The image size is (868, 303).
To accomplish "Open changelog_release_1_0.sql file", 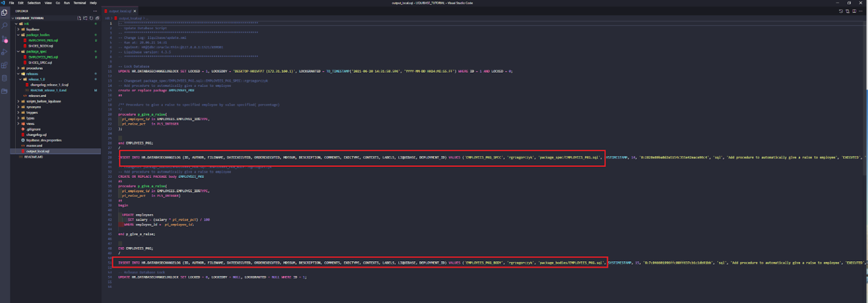I will (55, 85).
